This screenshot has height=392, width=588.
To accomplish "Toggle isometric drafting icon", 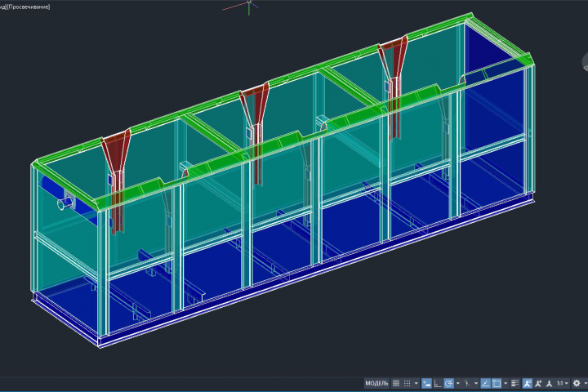I will click(467, 383).
